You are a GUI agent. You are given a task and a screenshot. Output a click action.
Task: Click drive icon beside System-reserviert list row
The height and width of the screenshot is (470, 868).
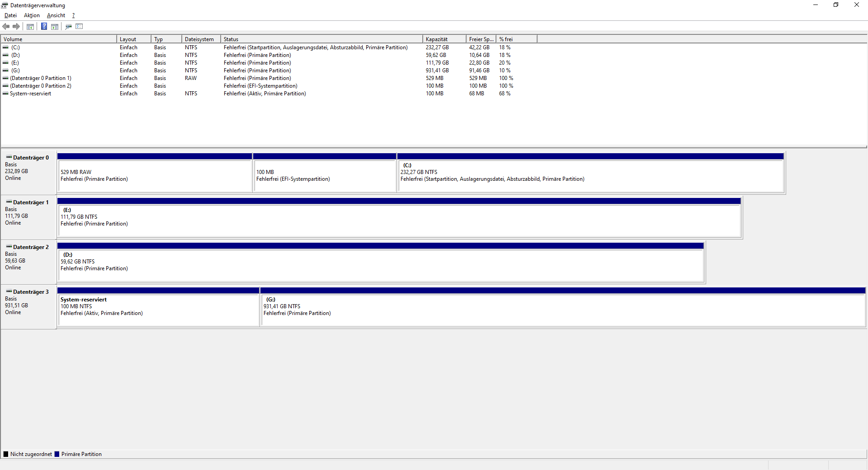(x=5, y=94)
